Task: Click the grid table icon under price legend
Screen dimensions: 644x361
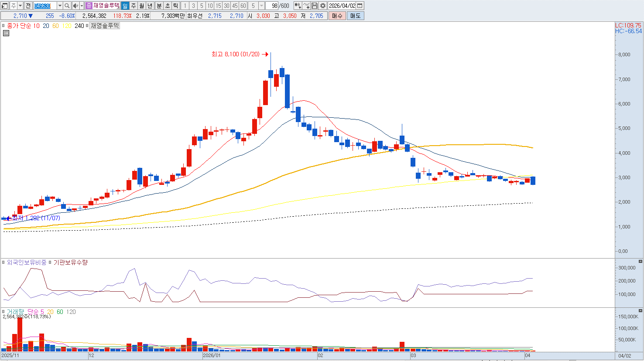Action: click(6, 33)
